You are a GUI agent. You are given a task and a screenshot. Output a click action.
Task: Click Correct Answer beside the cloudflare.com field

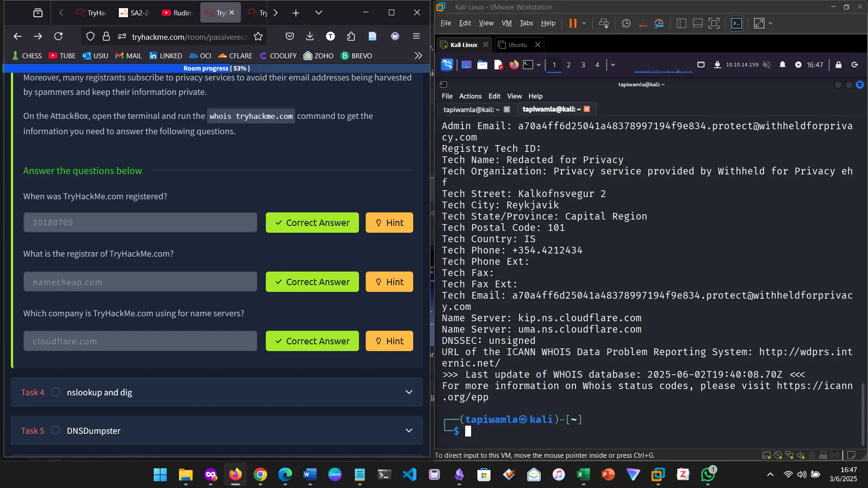pyautogui.click(x=312, y=341)
